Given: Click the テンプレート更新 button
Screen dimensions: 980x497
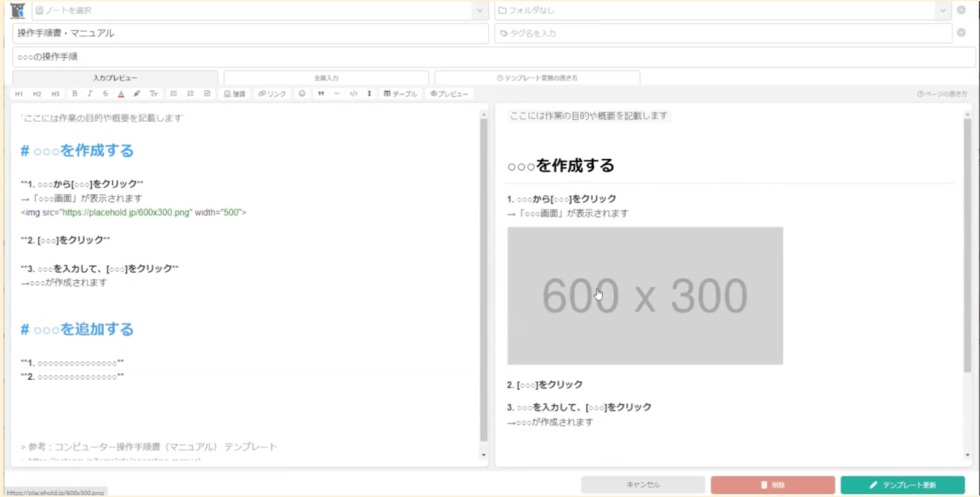Looking at the screenshot, I should 902,485.
